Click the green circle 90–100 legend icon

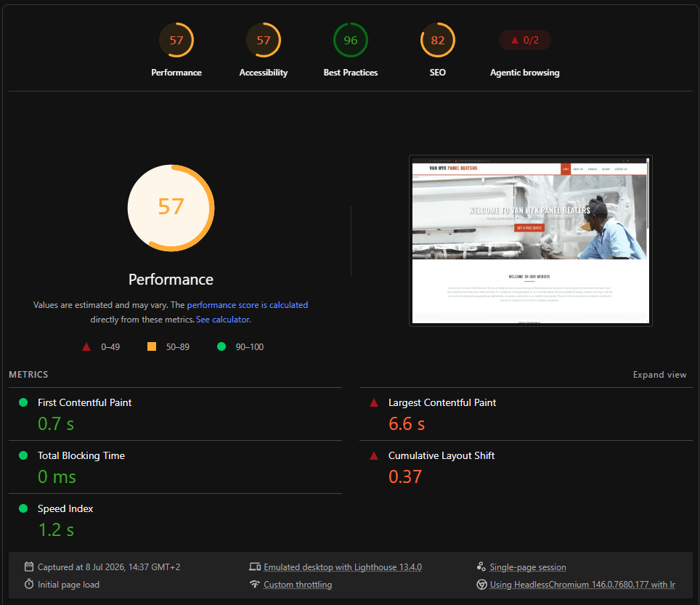pyautogui.click(x=221, y=346)
